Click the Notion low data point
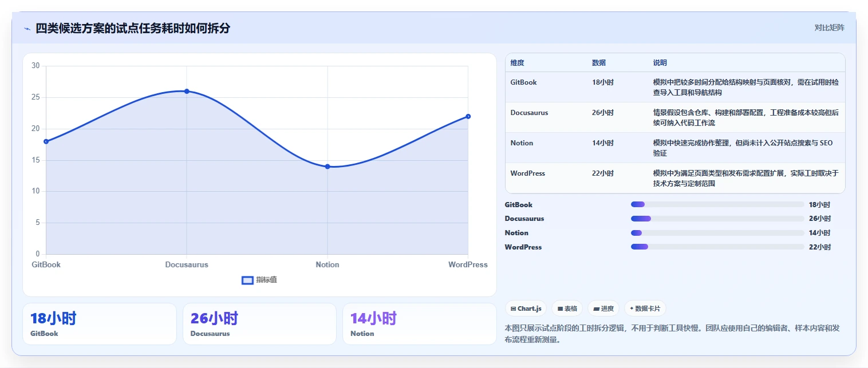 click(x=328, y=167)
